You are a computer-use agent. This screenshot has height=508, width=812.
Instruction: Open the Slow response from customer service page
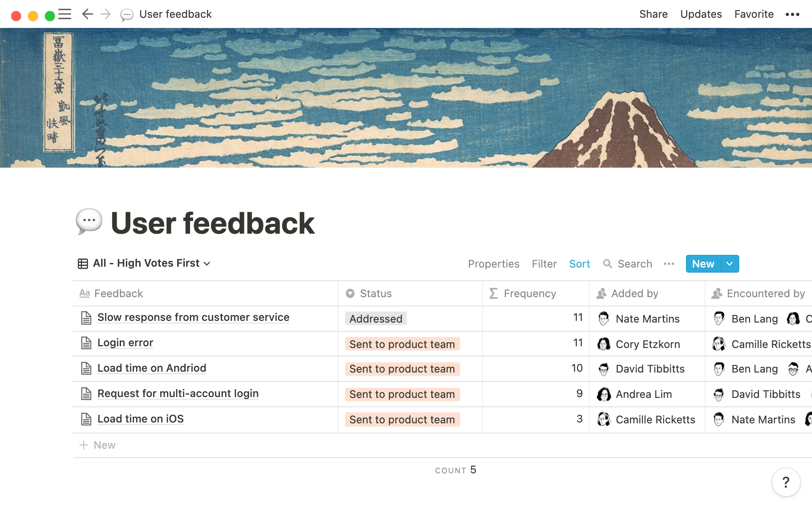pyautogui.click(x=193, y=317)
